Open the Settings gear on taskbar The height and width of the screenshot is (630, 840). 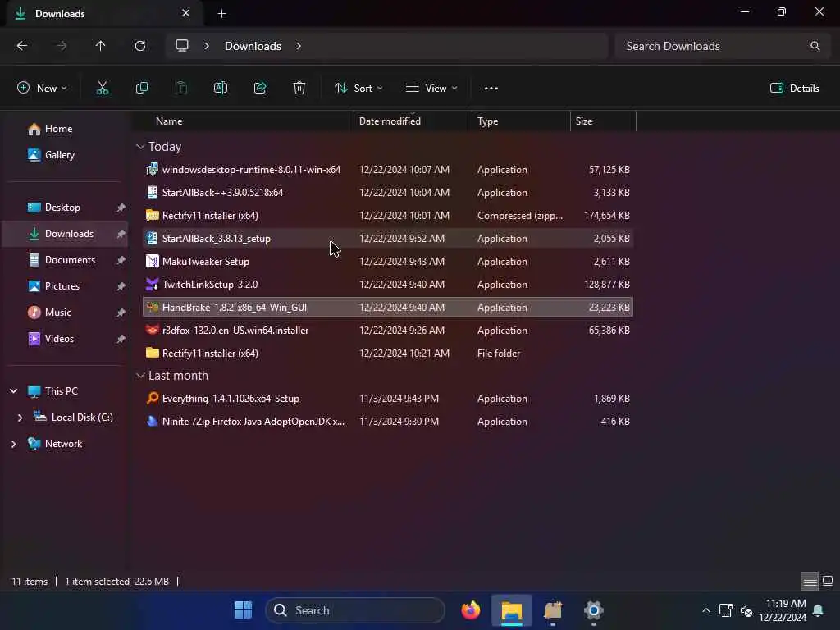click(x=594, y=610)
